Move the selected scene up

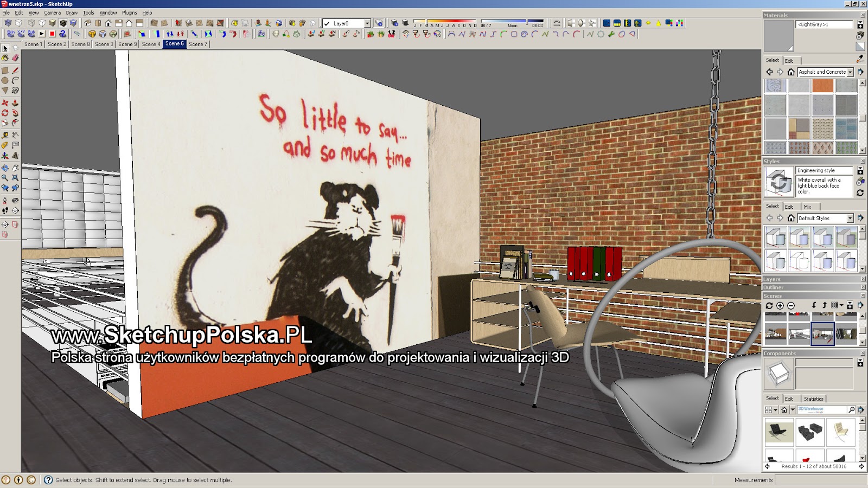(x=825, y=306)
